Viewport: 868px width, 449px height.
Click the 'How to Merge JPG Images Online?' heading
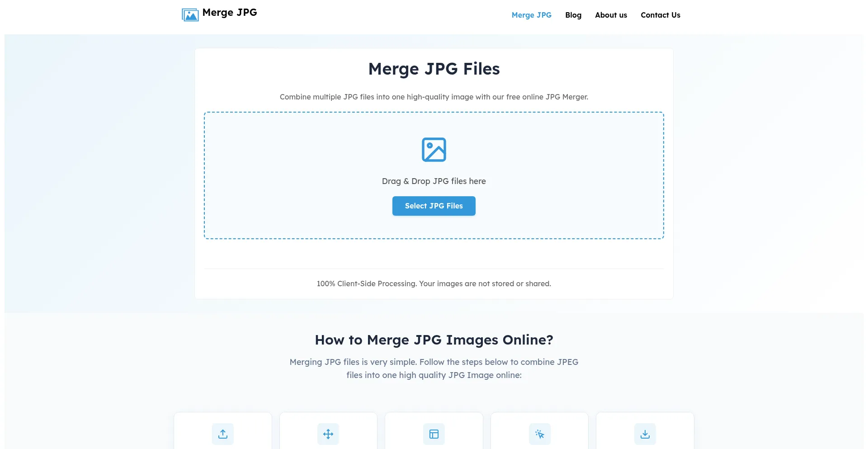click(434, 340)
